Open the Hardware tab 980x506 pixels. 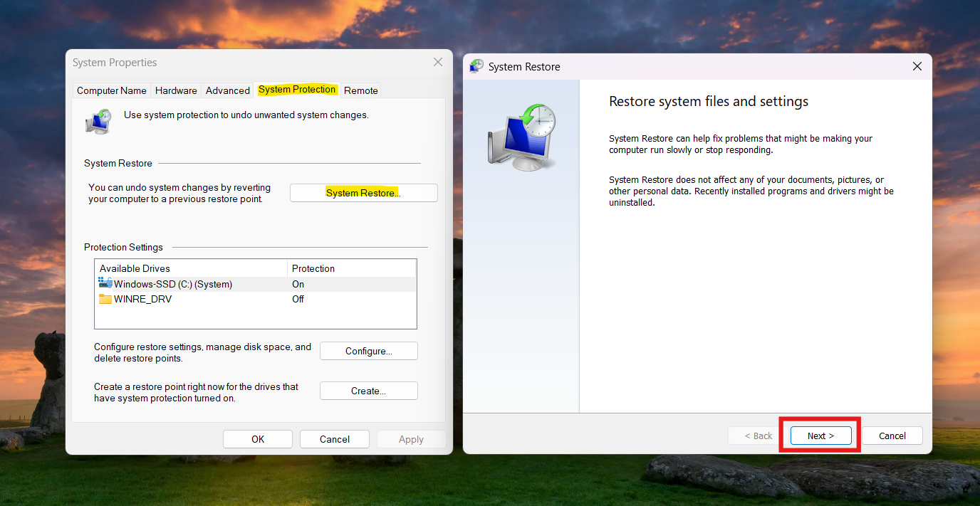click(176, 90)
